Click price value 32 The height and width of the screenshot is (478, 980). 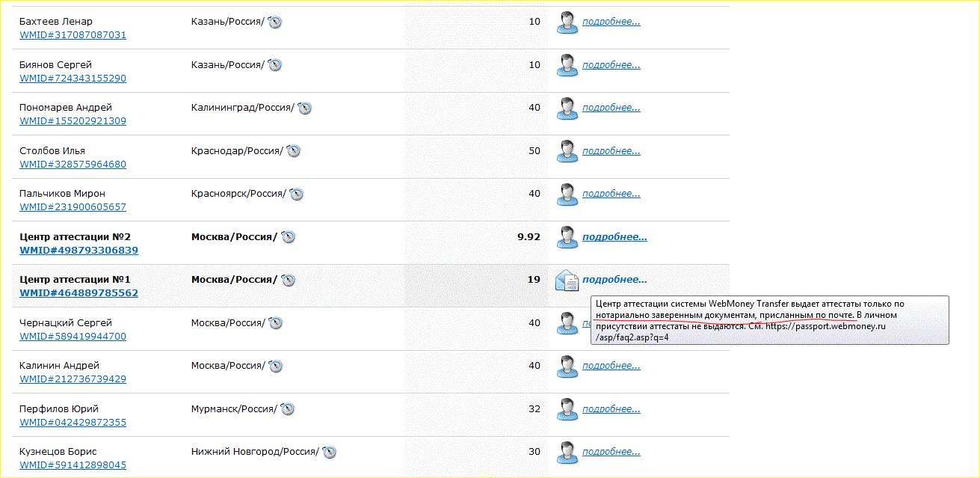click(x=534, y=408)
